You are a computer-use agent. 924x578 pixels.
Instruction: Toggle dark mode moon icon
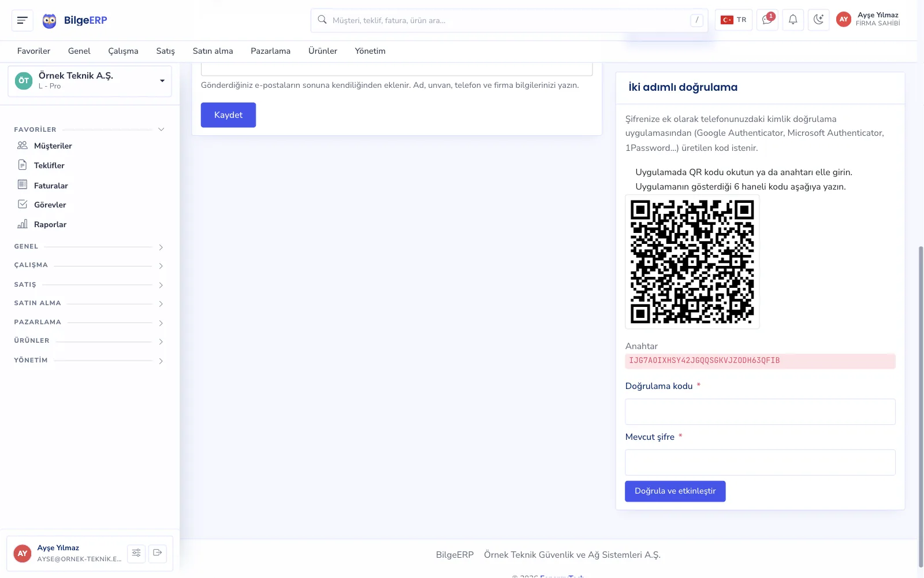point(818,20)
